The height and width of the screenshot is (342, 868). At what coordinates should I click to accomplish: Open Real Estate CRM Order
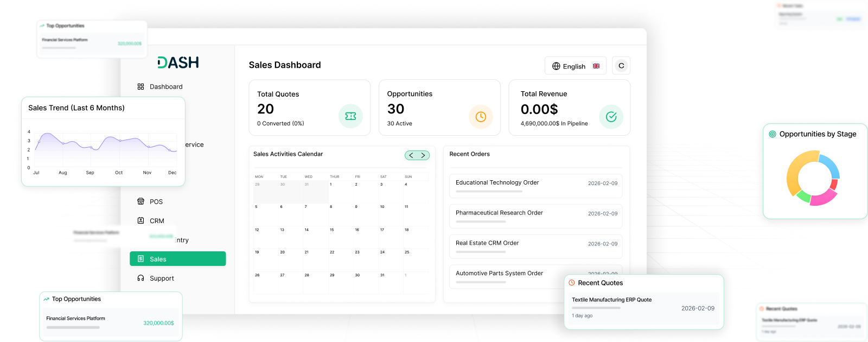[536, 246]
